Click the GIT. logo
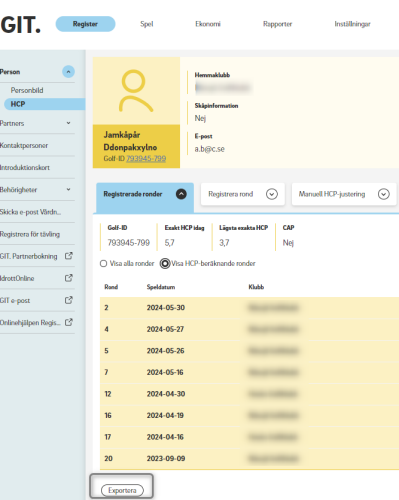This screenshot has width=399, height=500. (20, 25)
